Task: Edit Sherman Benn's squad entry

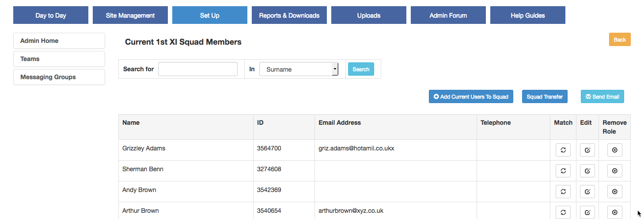Action: [587, 171]
